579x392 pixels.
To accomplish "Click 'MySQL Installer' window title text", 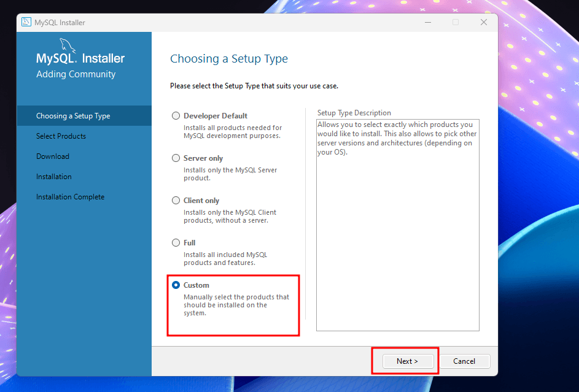I will tap(60, 23).
